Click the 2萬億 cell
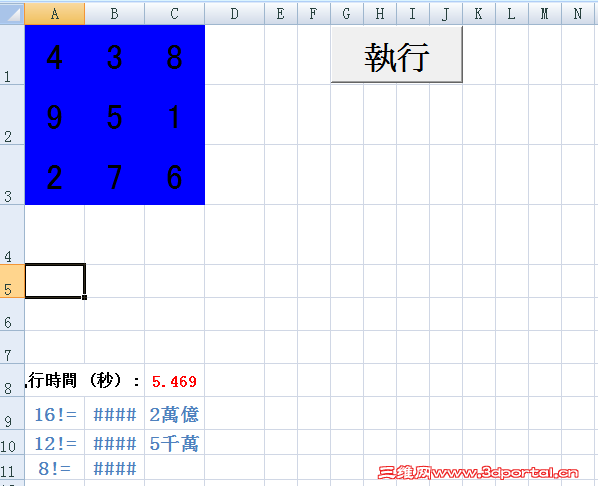The image size is (598, 486). coord(175,414)
